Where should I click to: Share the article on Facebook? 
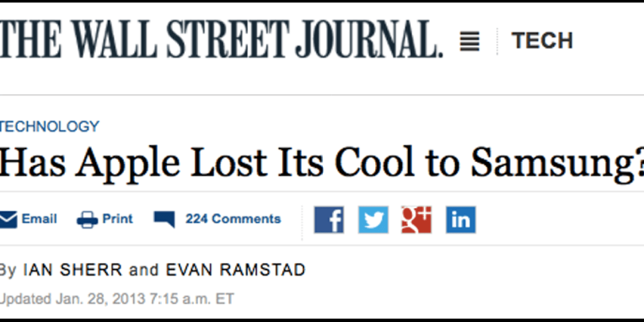[x=329, y=219]
